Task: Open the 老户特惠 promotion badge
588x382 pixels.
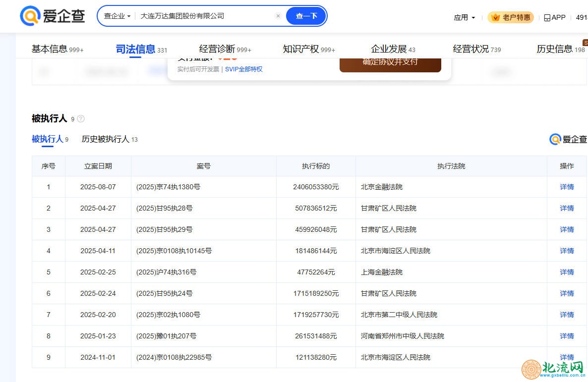Action: [511, 17]
